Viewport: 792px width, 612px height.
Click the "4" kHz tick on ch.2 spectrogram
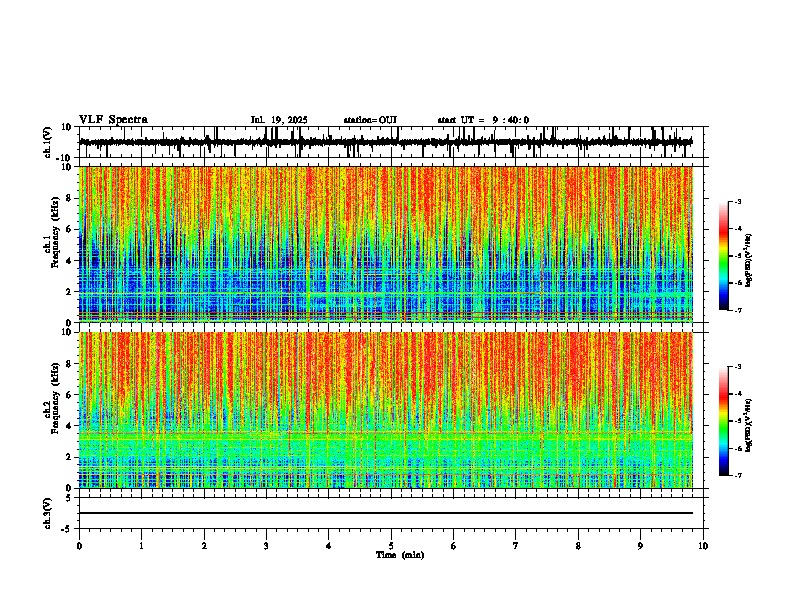[69, 426]
